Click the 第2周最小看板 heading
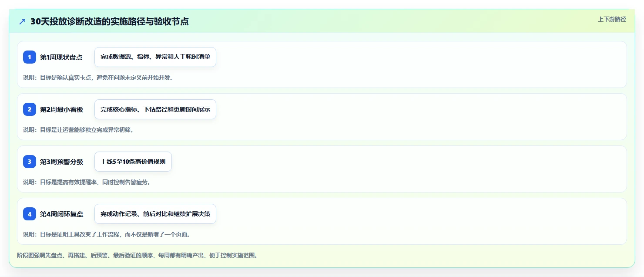Viewport: 644px width, 277px height. 61,109
